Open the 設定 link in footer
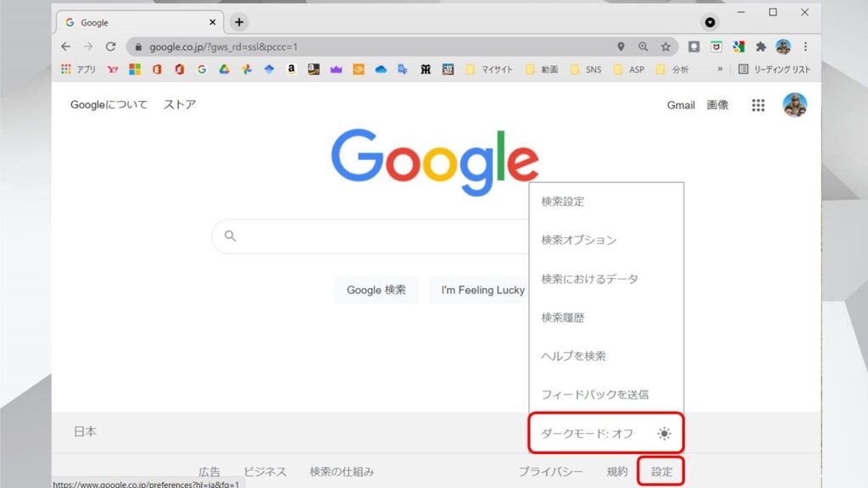 click(661, 472)
